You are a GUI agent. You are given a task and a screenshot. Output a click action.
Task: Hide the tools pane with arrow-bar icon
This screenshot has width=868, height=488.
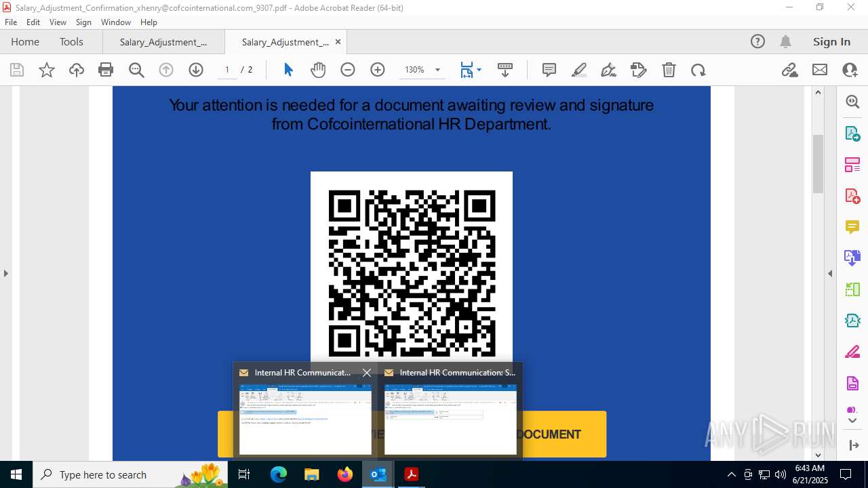pos(852,445)
